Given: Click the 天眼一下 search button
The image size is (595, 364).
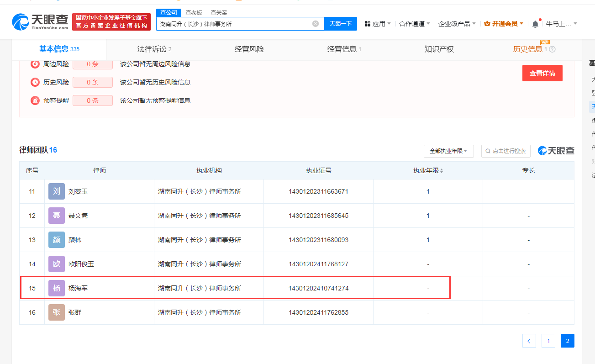Looking at the screenshot, I should pyautogui.click(x=341, y=24).
